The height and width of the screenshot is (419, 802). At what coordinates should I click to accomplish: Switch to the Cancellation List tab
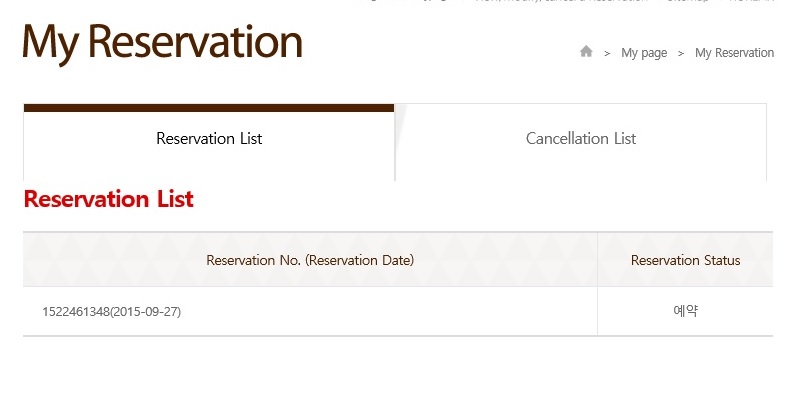click(581, 139)
